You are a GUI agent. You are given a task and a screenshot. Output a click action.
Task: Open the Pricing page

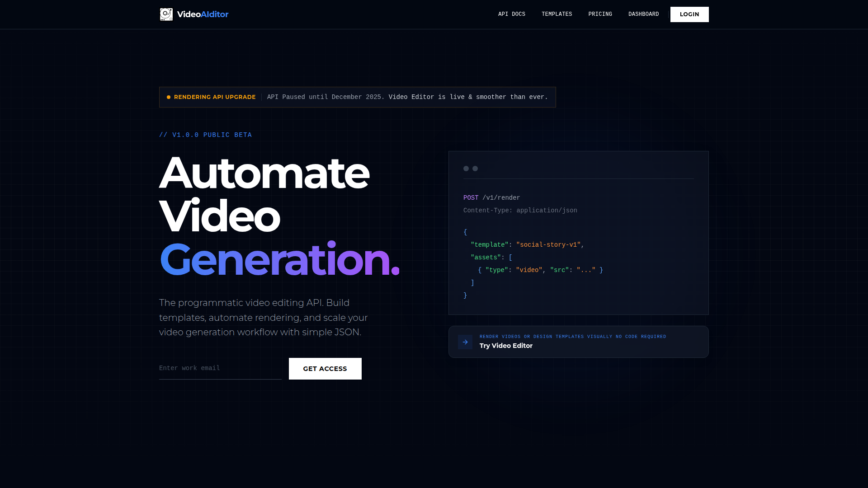click(x=600, y=14)
